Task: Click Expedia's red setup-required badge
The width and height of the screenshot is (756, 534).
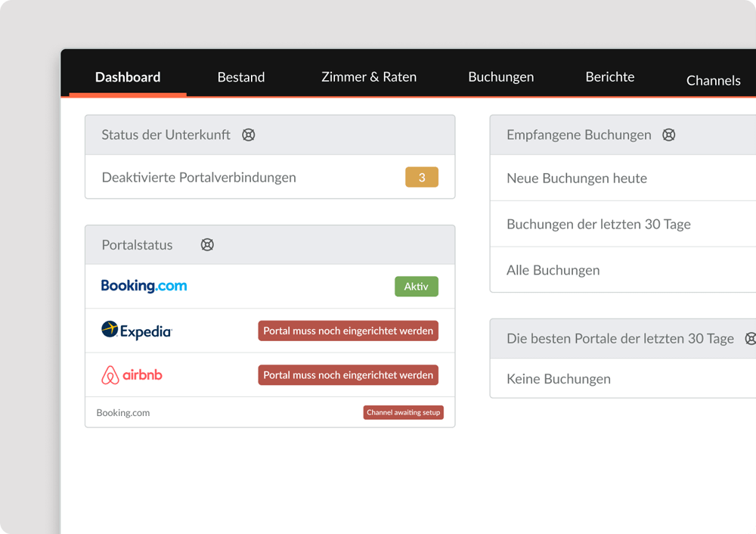Action: coord(348,331)
